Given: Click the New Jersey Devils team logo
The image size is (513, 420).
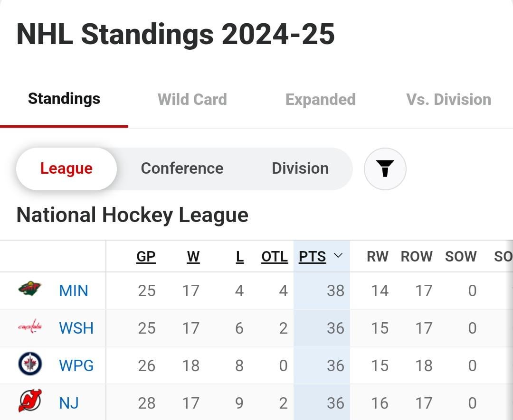Looking at the screenshot, I should (x=30, y=402).
